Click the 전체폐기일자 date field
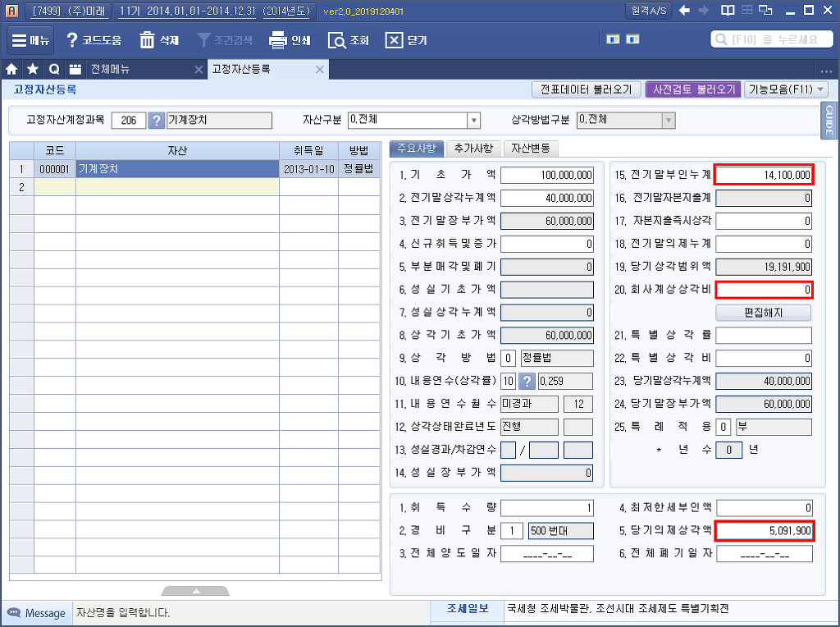Viewport: 840px width, 627px height. 765,554
